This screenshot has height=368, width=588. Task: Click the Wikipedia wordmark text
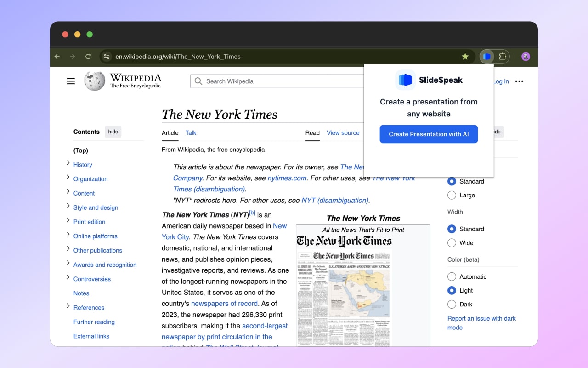136,77
